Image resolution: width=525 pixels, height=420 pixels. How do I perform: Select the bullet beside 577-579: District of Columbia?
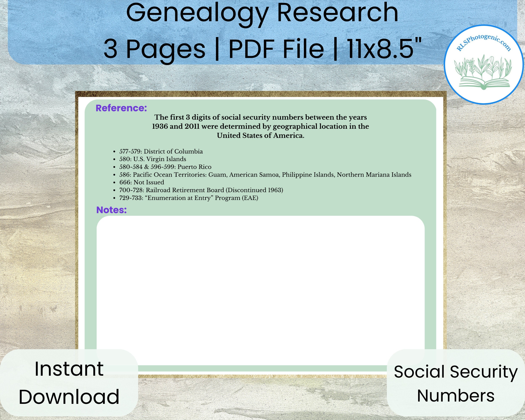tap(115, 151)
